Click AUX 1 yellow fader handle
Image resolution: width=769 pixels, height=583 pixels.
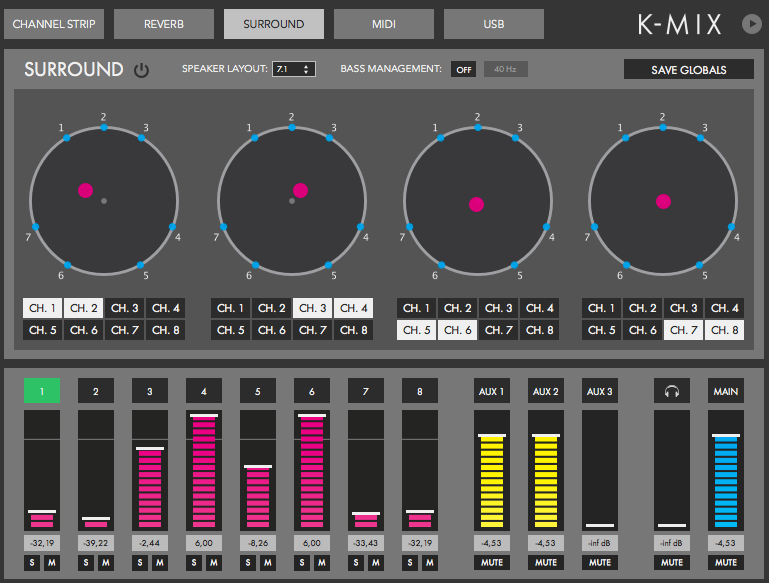(492, 435)
